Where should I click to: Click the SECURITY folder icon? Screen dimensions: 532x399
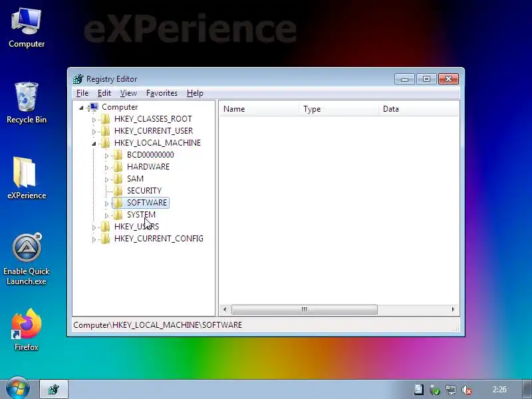[x=118, y=191]
